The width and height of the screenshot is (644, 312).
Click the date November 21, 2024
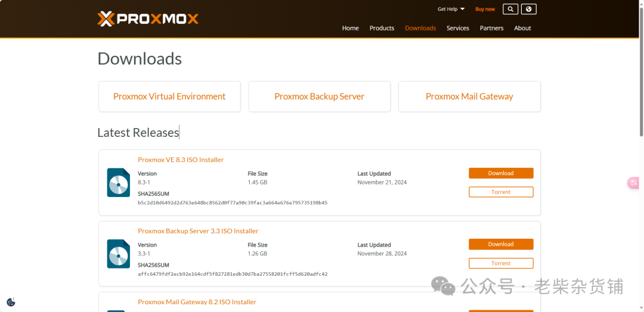pos(382,182)
